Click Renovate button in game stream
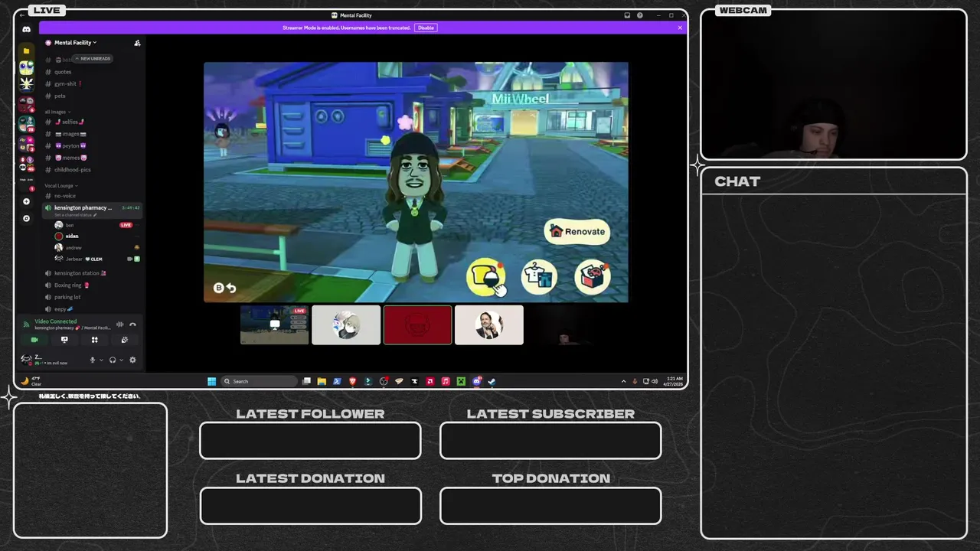 pos(577,232)
